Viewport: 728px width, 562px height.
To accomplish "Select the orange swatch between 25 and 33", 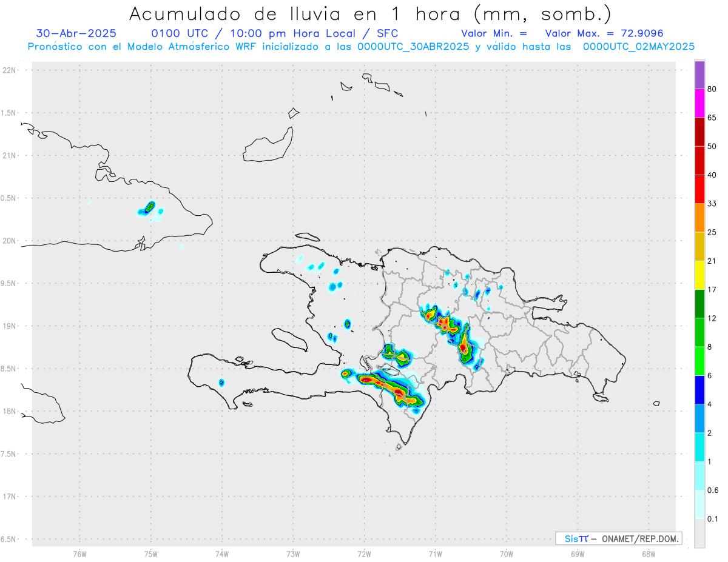I will coord(699,218).
